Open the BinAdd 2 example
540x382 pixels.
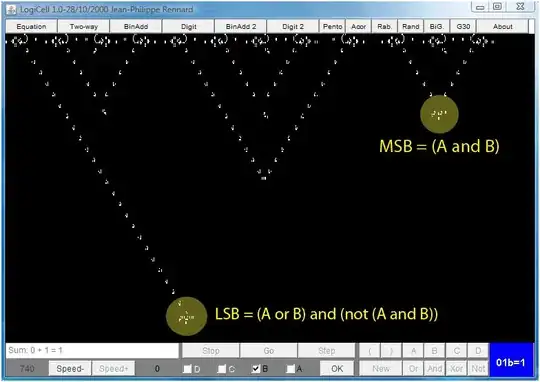click(241, 27)
